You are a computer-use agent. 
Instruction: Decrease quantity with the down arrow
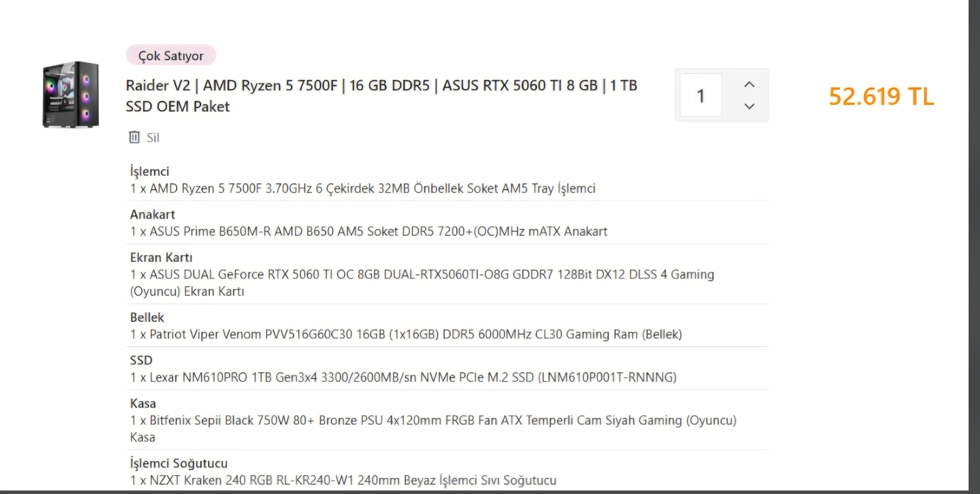click(749, 106)
